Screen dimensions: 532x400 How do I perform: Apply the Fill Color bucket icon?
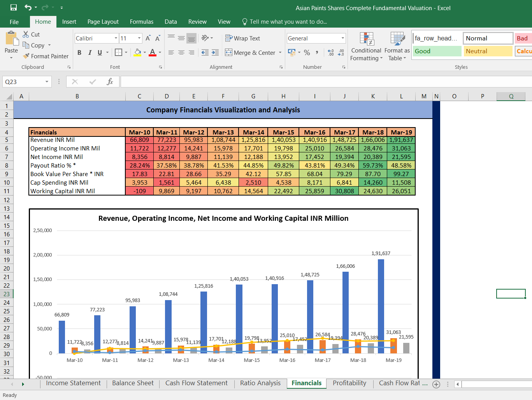(137, 52)
